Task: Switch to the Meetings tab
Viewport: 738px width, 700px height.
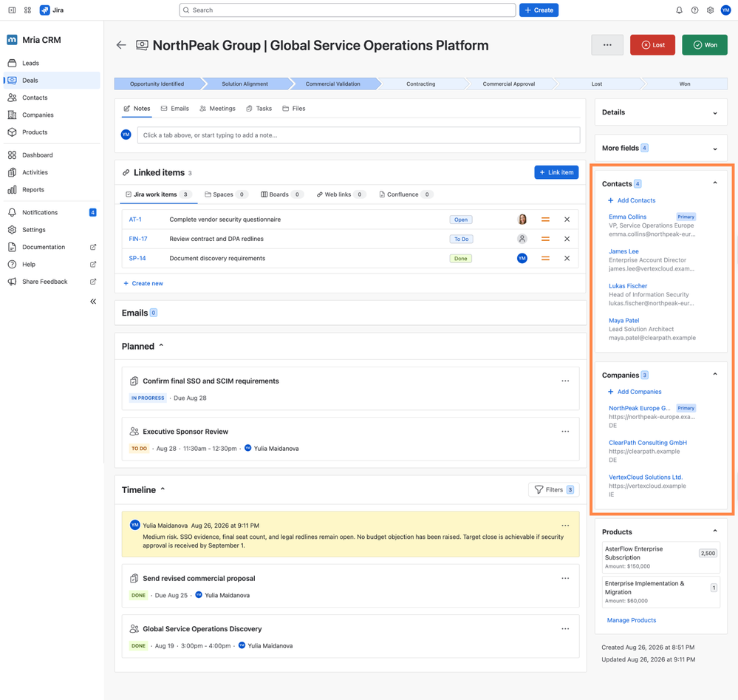Action: [x=217, y=109]
